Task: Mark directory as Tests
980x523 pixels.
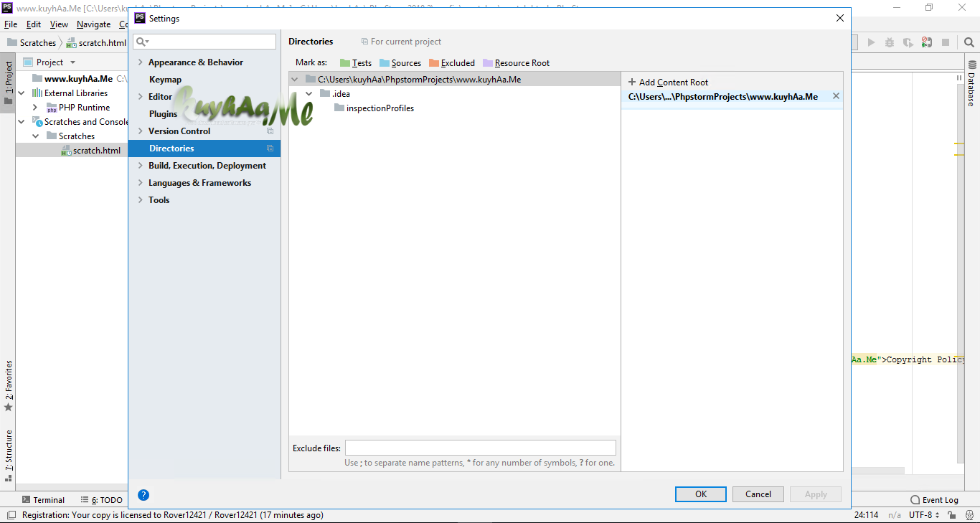Action: click(x=356, y=63)
